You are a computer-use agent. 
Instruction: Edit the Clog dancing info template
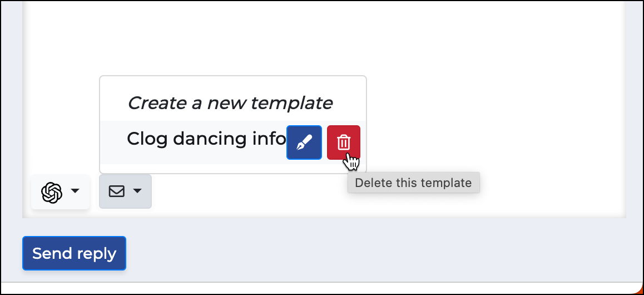(x=304, y=142)
